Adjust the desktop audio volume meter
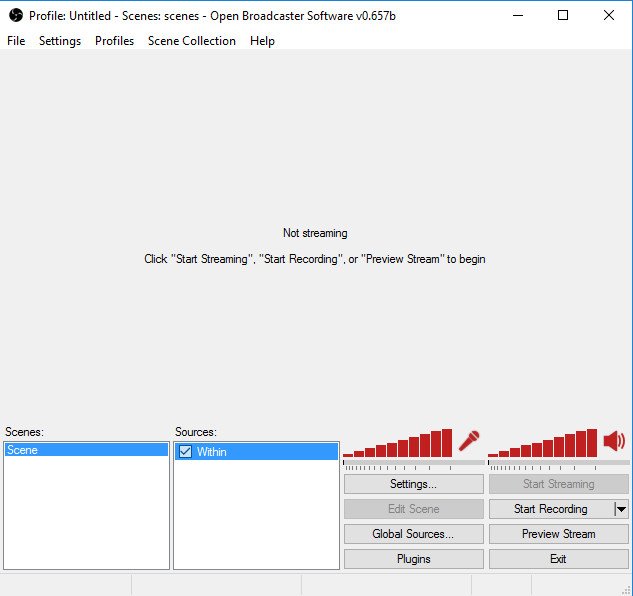633x596 pixels. (x=543, y=443)
